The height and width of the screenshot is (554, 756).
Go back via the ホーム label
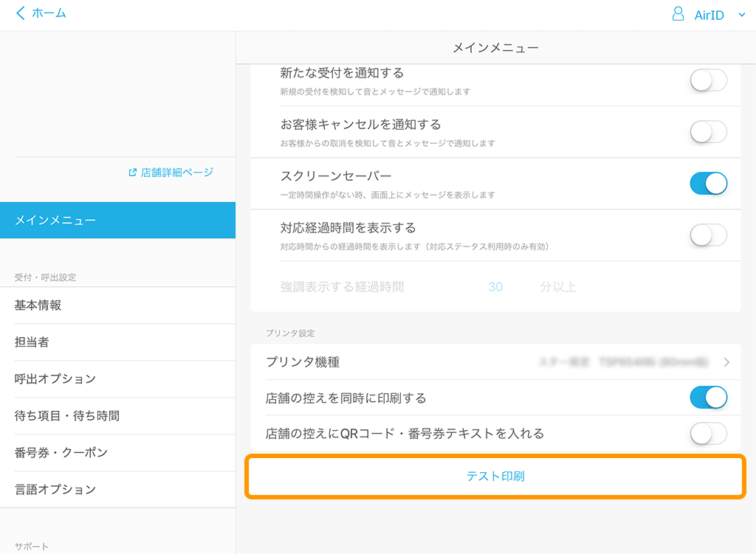pyautogui.click(x=49, y=13)
